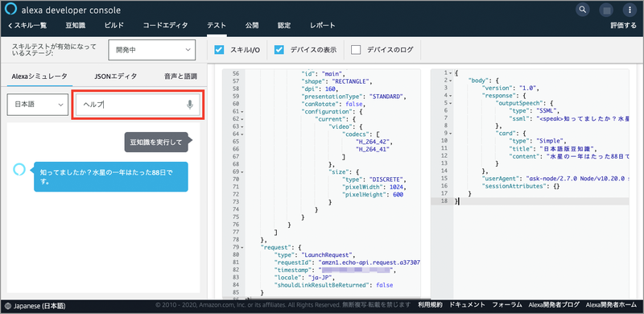Collapse JSON fold arrow at line 62
The height and width of the screenshot is (314, 644).
(242, 119)
